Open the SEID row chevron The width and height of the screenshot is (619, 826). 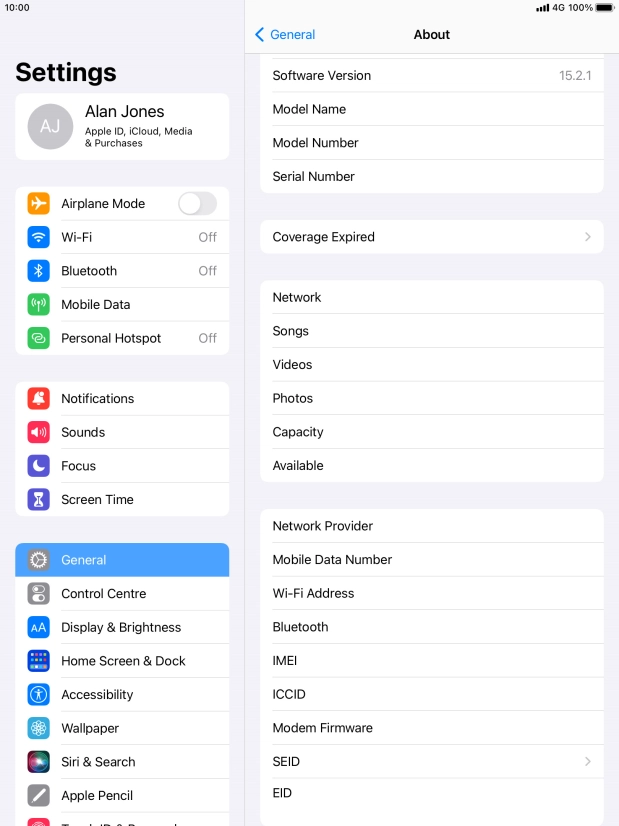pos(587,762)
